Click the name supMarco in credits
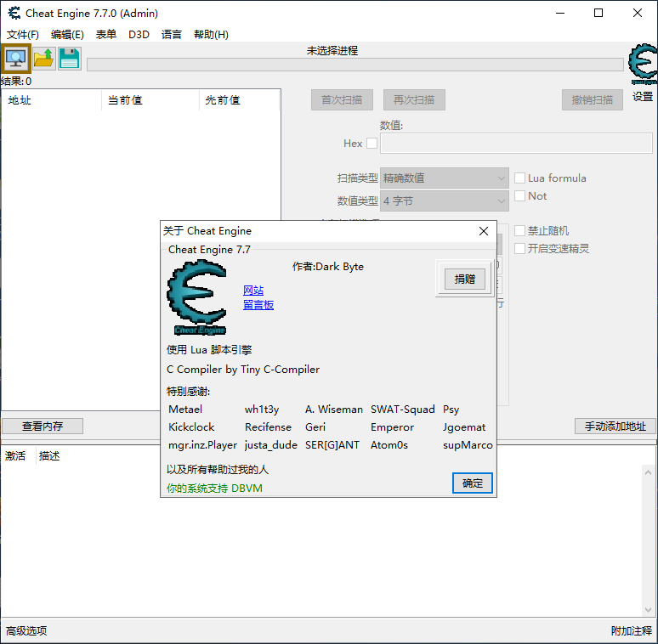 coord(468,445)
